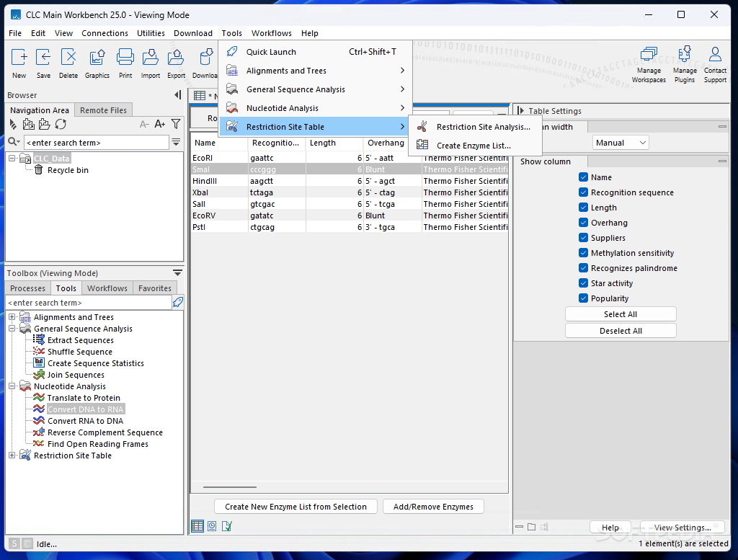Select Recycle bin in Navigation Area

[x=68, y=170]
